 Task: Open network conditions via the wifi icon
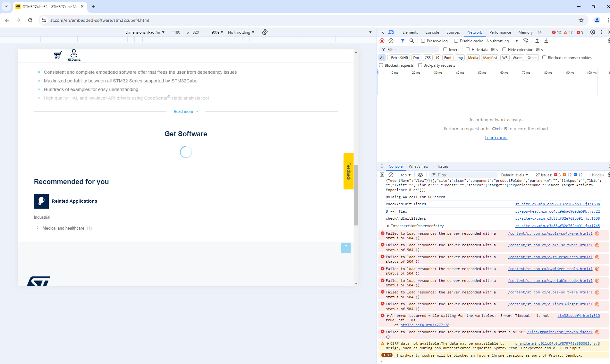pyautogui.click(x=526, y=41)
